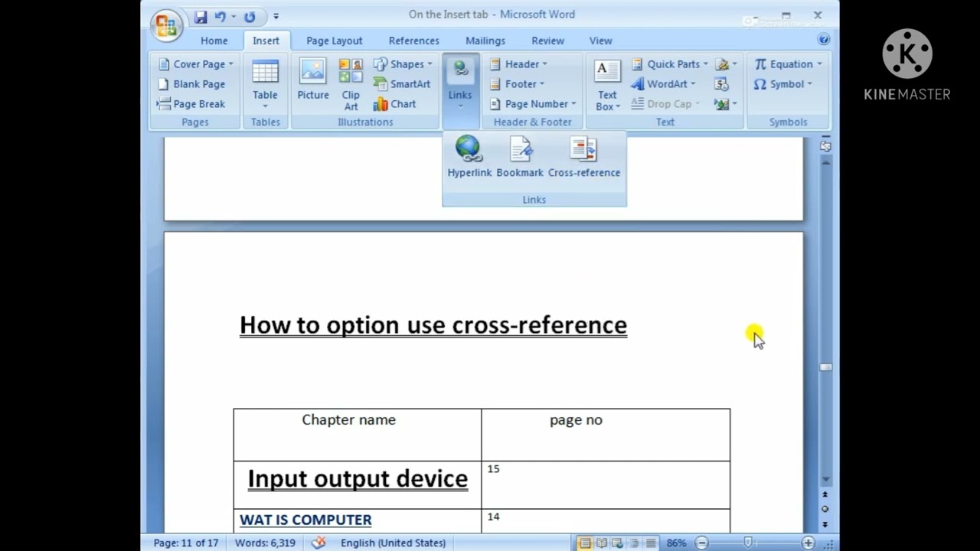Click the Zoom In plus button
The width and height of the screenshot is (980, 551).
[x=808, y=543]
